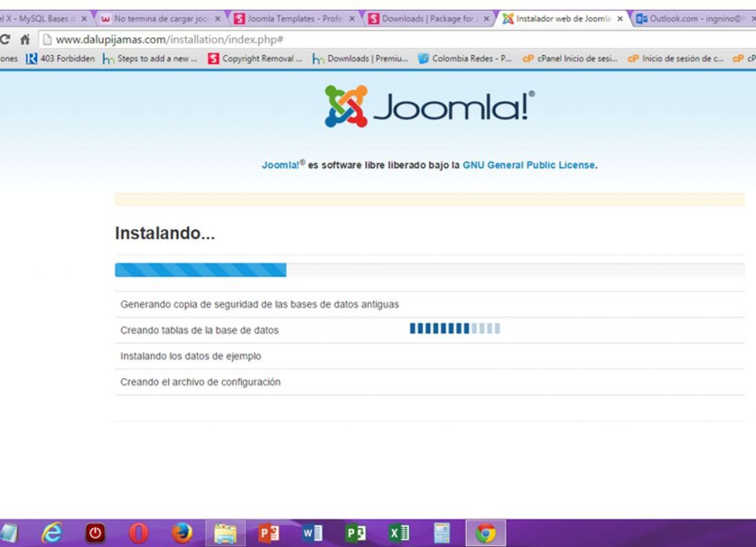Click the address bar with dalupijamas.com URL
This screenshot has height=547, width=756.
pyautogui.click(x=397, y=40)
